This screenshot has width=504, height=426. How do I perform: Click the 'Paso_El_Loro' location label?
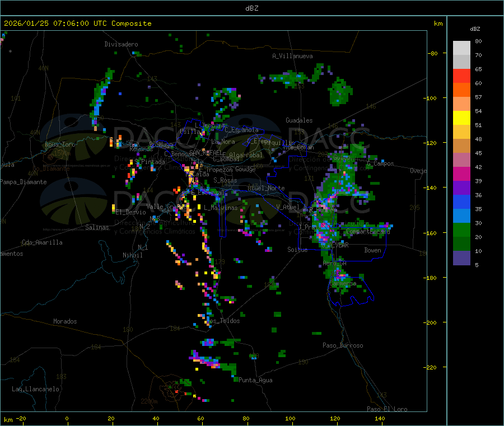point(387,409)
